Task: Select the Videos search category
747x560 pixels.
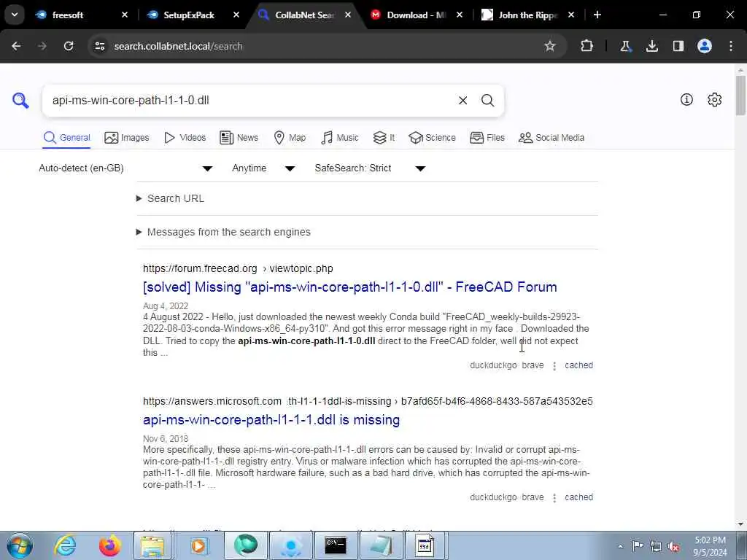Action: 185,138
